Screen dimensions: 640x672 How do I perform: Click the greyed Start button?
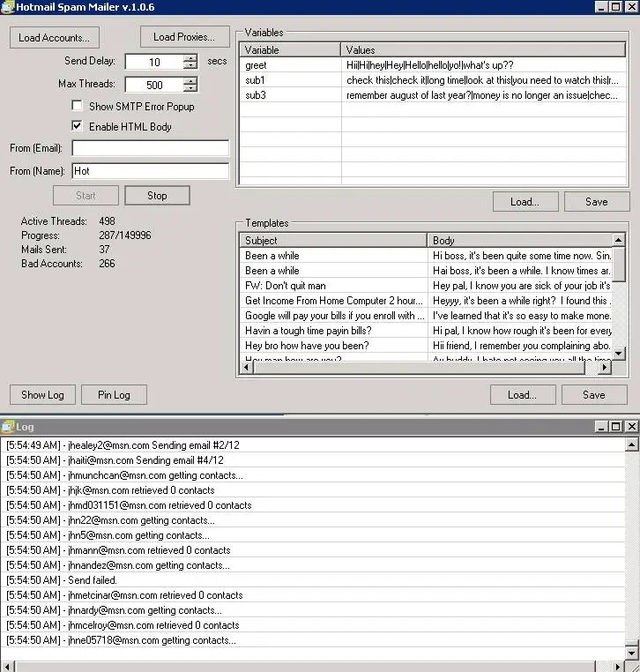tap(86, 196)
